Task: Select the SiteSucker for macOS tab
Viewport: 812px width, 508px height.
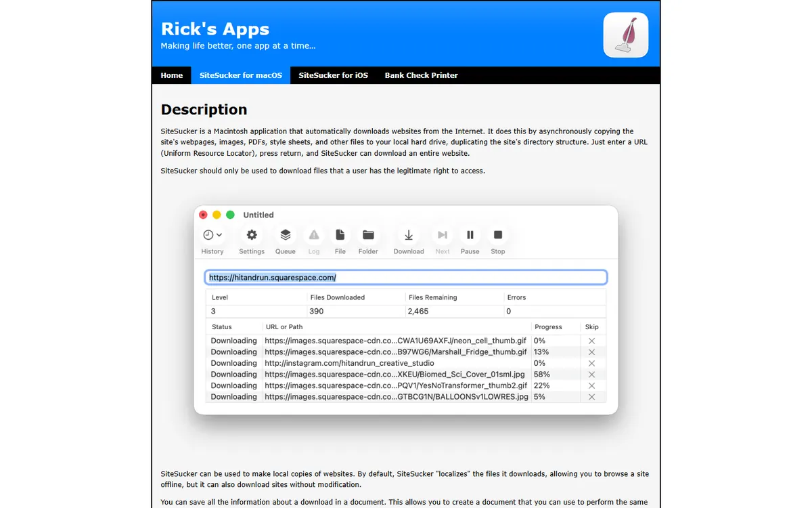Action: click(x=241, y=75)
